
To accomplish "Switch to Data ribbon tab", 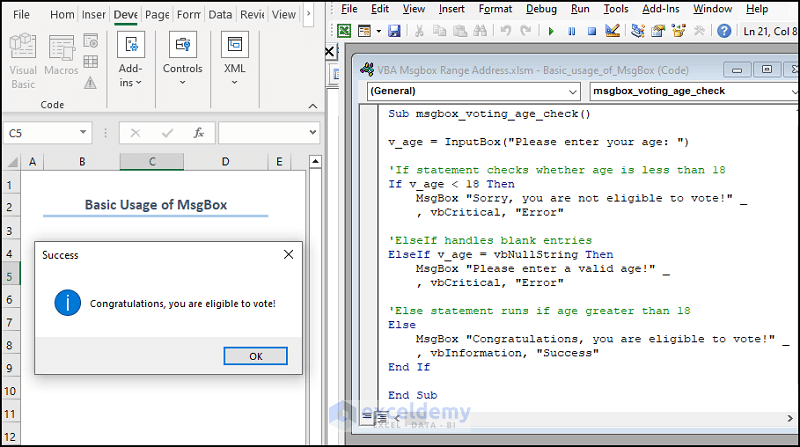I will [x=220, y=14].
